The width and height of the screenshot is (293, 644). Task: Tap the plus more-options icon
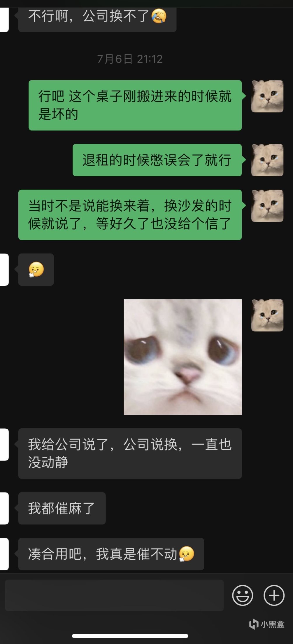(x=274, y=595)
